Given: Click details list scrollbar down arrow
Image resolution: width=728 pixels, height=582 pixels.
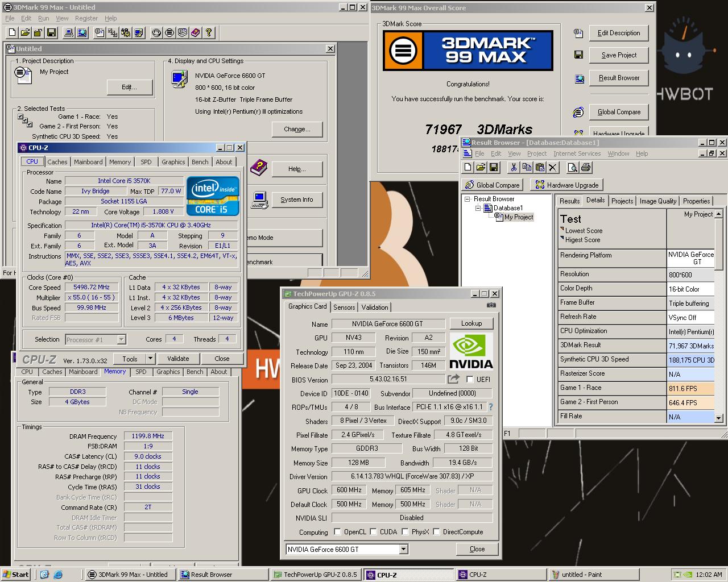Looking at the screenshot, I should [719, 418].
